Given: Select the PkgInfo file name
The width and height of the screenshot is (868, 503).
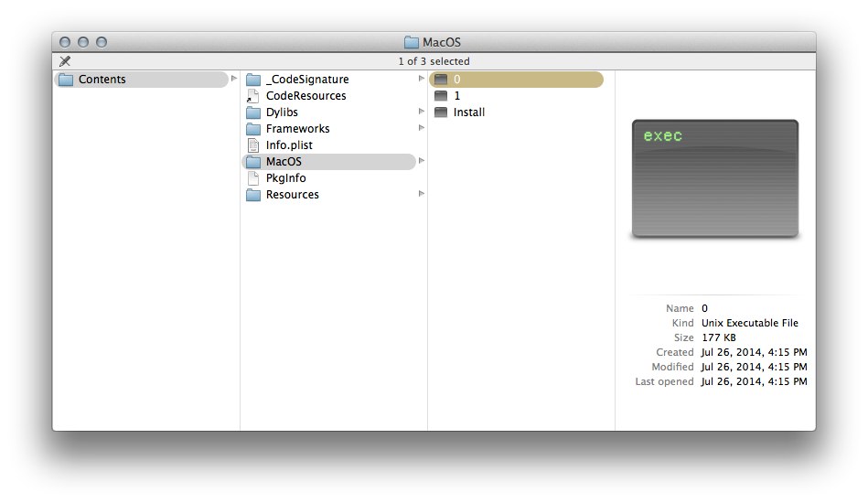Looking at the screenshot, I should pyautogui.click(x=285, y=178).
